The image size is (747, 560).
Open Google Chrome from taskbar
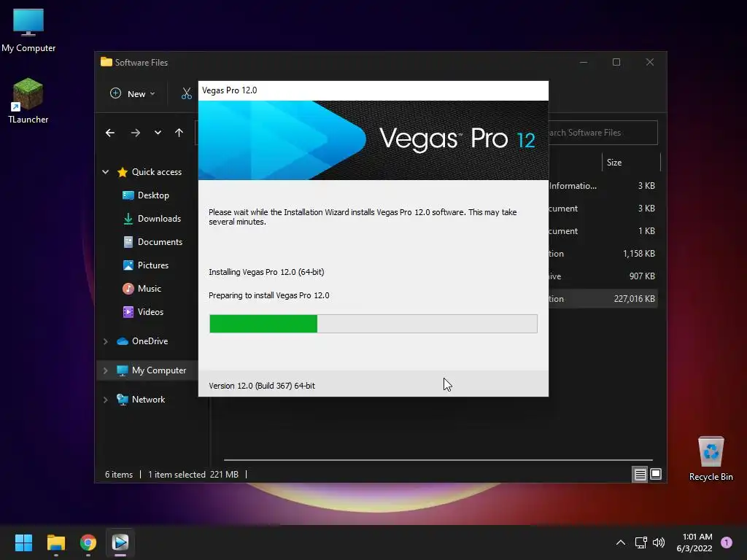88,542
